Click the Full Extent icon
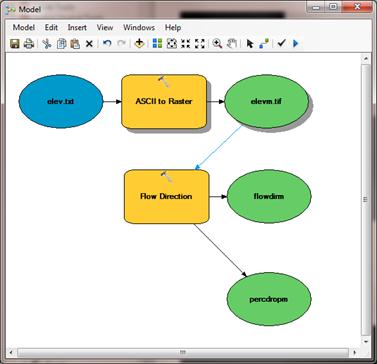Image resolution: width=377 pixels, height=364 pixels. tap(172, 44)
